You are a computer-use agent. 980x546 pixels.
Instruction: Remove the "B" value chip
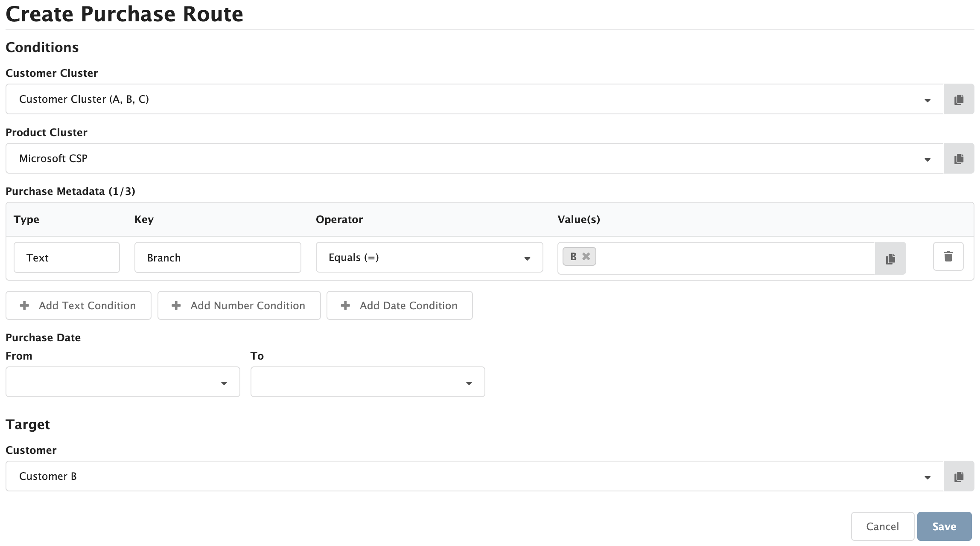[x=586, y=256]
